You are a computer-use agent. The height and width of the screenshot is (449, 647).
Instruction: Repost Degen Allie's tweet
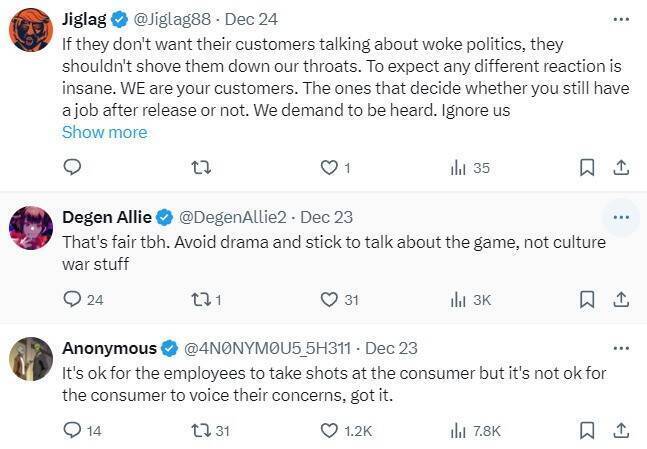200,299
